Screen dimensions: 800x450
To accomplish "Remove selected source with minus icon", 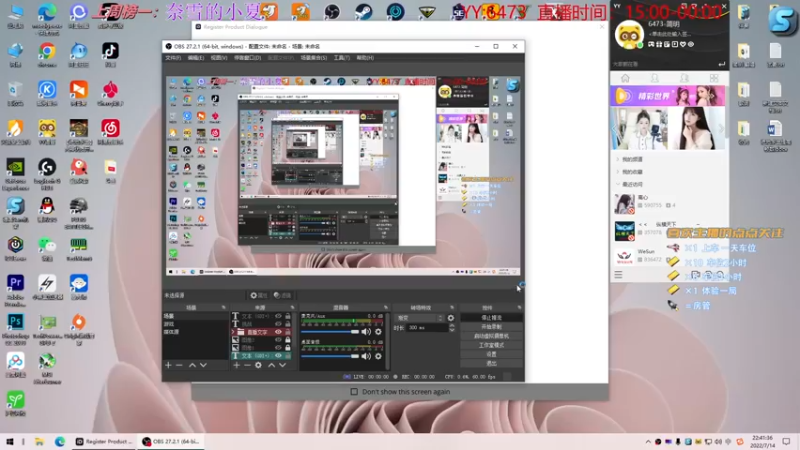I will pyautogui.click(x=247, y=365).
